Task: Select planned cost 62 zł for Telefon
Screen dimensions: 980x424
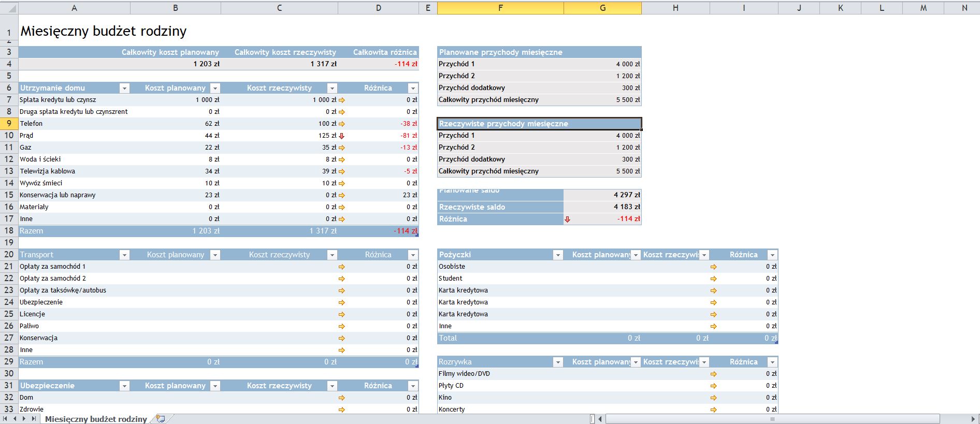Action: [176, 124]
